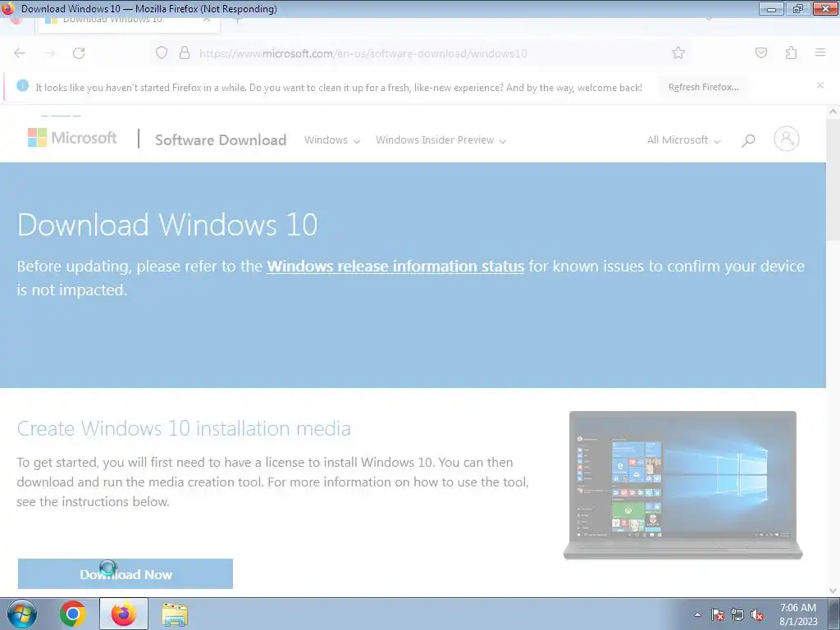Expand the All Microsoft menu
The width and height of the screenshot is (840, 630).
click(684, 139)
